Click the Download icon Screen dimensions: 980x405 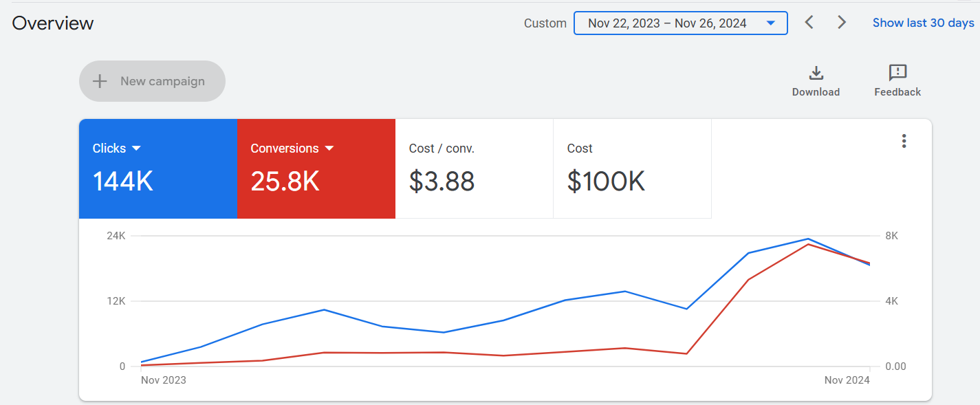tap(816, 73)
